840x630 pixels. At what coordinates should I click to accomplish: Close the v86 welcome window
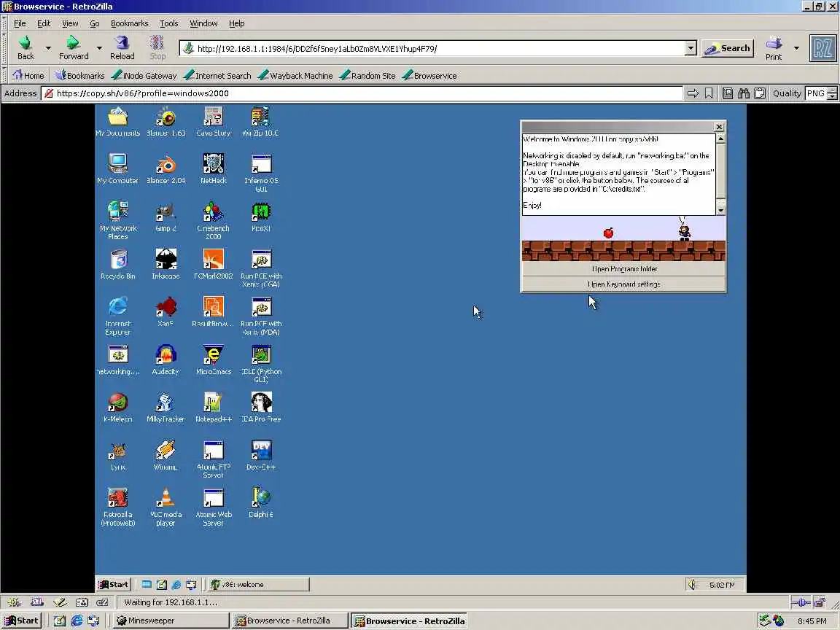tap(719, 127)
